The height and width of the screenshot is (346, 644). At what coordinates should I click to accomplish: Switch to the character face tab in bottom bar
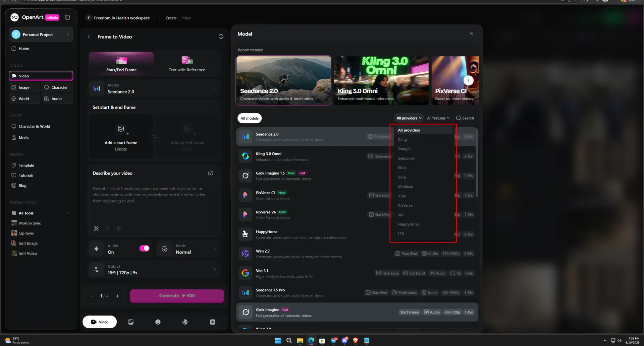158,322
